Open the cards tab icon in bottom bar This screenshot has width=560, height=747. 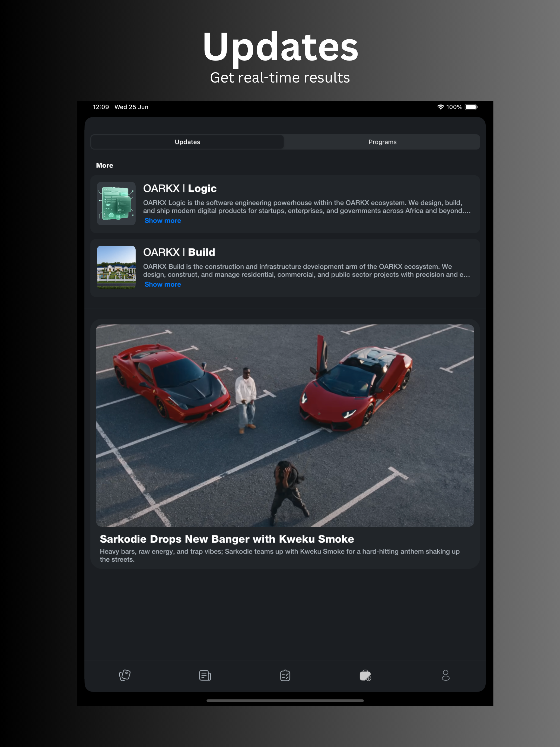(125, 675)
